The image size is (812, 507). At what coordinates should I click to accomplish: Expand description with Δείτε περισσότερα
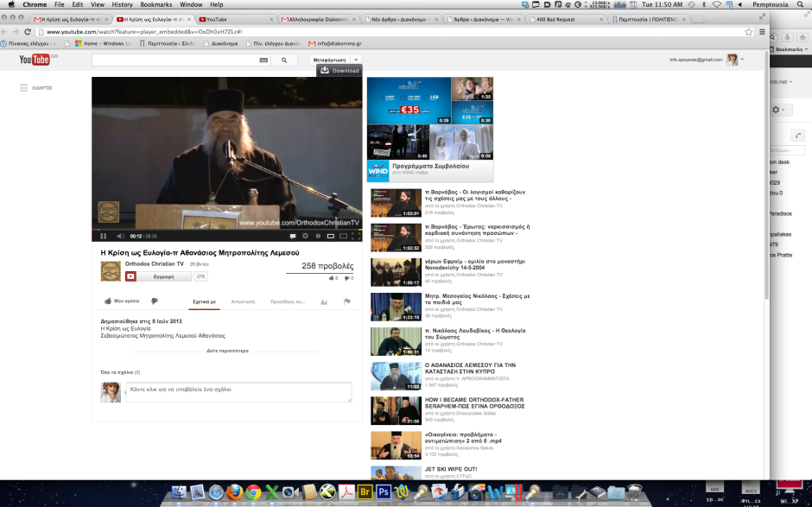click(227, 352)
